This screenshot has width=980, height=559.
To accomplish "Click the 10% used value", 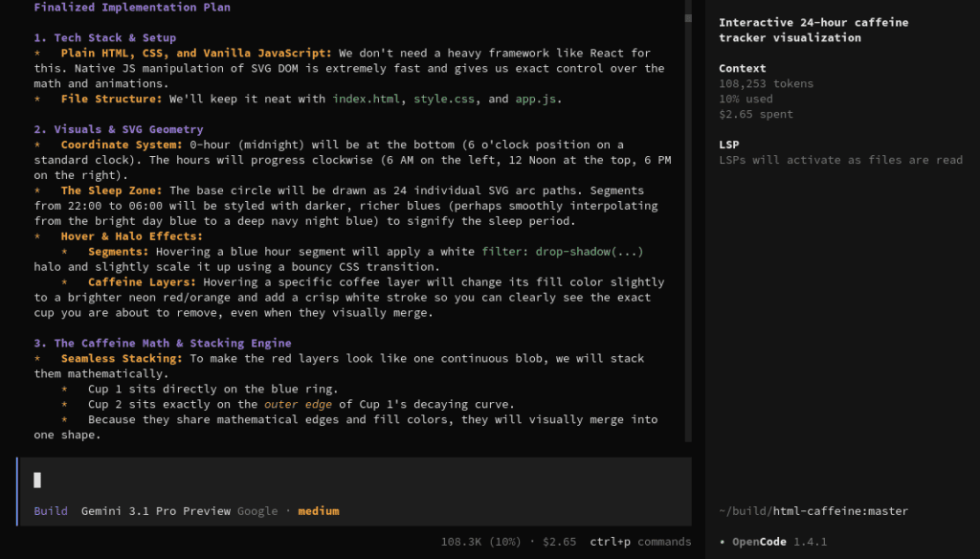I will pyautogui.click(x=746, y=99).
